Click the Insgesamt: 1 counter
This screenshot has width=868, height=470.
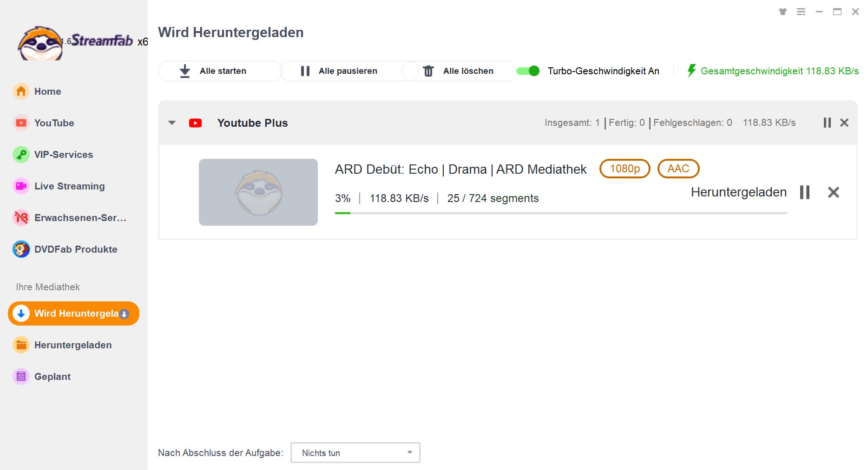(572, 123)
